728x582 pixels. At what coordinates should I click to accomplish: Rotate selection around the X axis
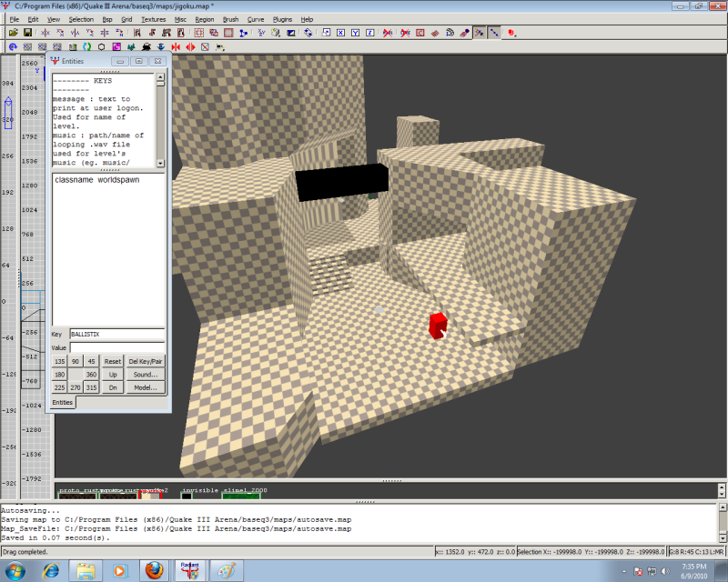click(x=60, y=33)
